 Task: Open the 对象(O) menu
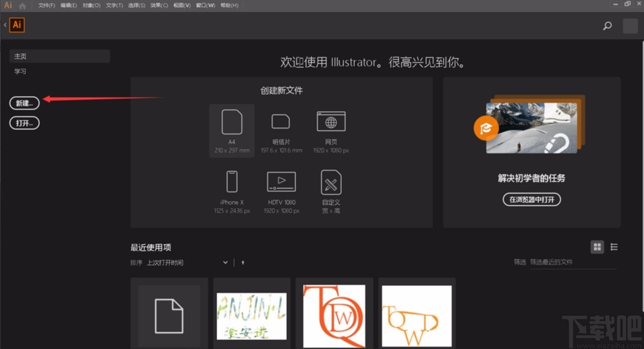(91, 6)
